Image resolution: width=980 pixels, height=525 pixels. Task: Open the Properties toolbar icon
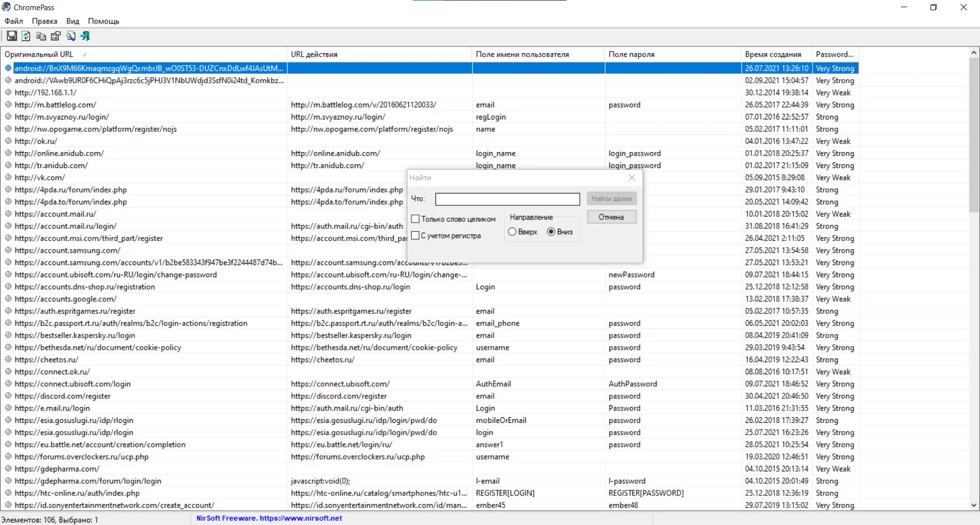click(x=56, y=36)
